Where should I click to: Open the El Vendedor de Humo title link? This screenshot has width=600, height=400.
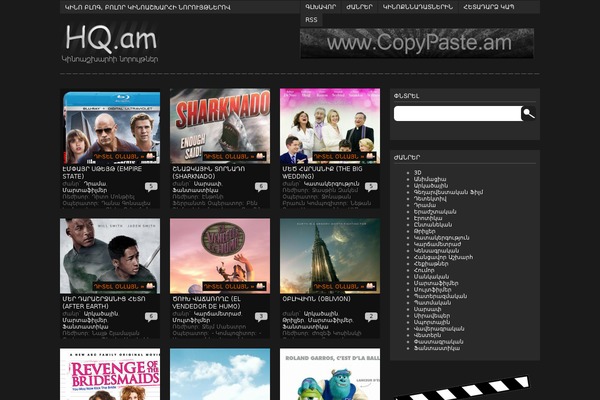coord(207,302)
